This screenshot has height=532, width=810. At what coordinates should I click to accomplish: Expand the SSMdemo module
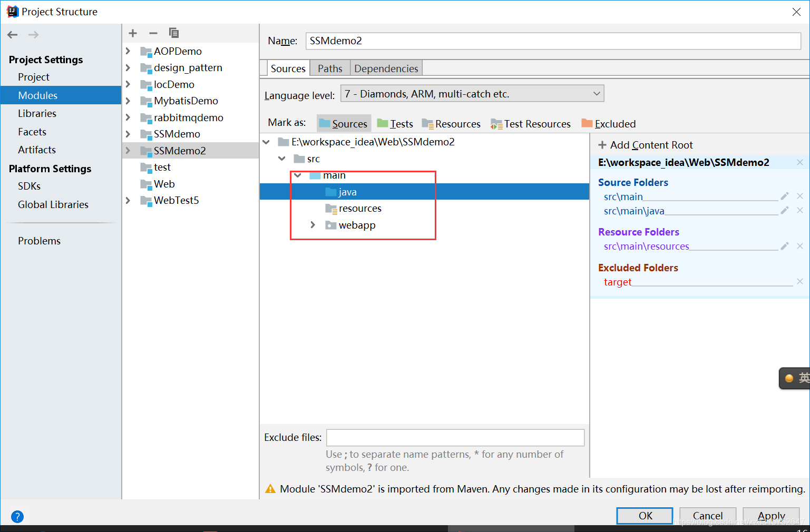coord(128,134)
